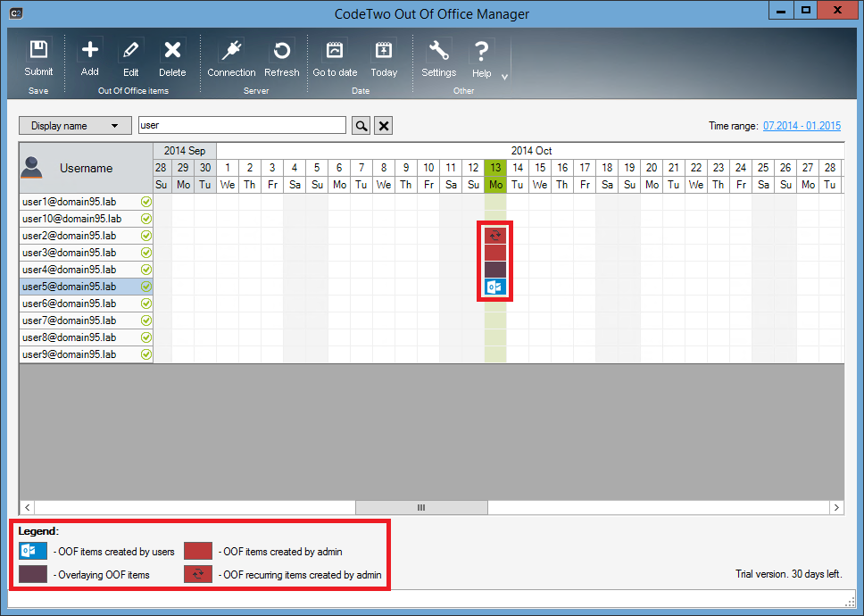Click the 'OOF items created by users' legend label
The height and width of the screenshot is (616, 864).
point(116,552)
